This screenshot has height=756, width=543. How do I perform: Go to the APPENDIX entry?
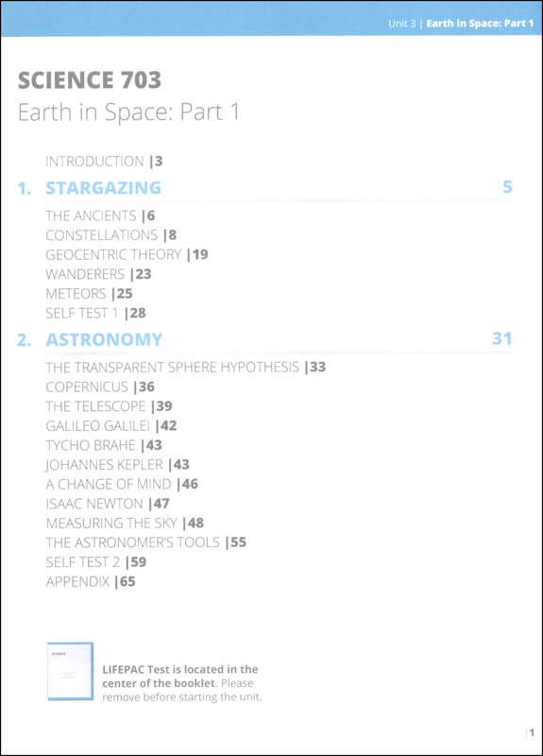(x=91, y=581)
